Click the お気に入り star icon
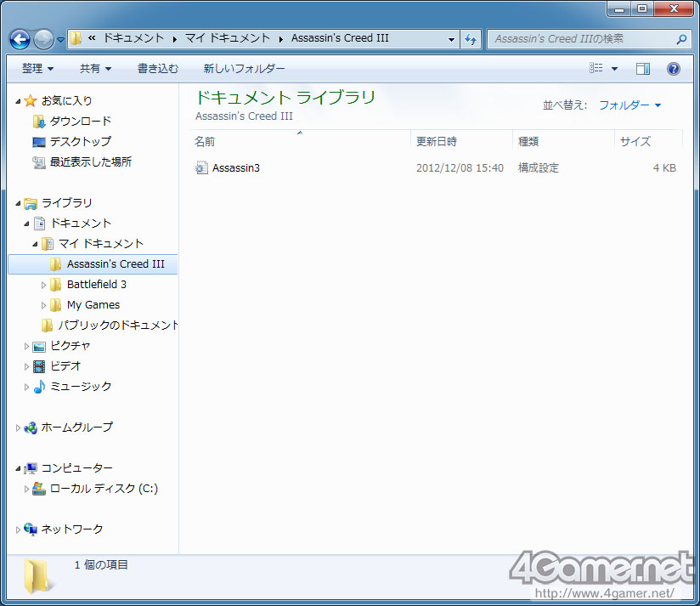Screen dimensions: 700x606 (x=31, y=101)
